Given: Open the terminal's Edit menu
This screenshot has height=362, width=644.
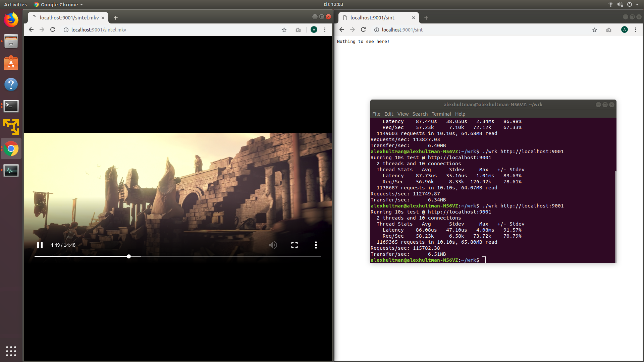Looking at the screenshot, I should click(x=388, y=114).
